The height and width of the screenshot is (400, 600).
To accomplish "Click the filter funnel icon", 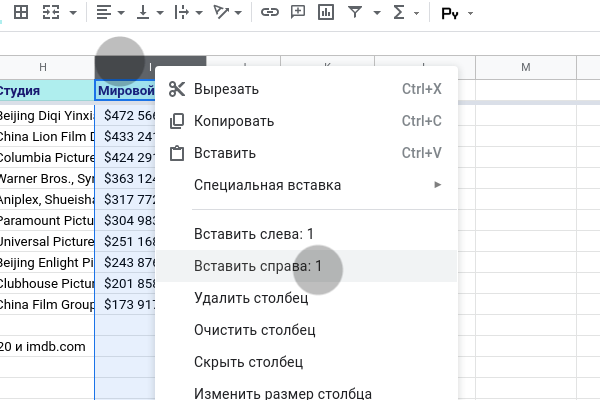I will tap(355, 13).
